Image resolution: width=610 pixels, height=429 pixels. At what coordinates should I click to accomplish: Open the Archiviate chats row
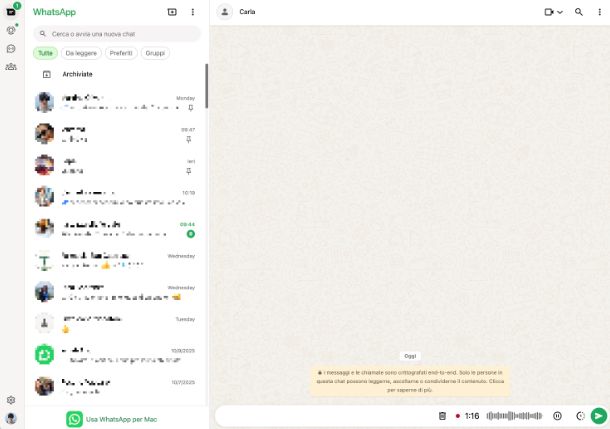click(116, 74)
